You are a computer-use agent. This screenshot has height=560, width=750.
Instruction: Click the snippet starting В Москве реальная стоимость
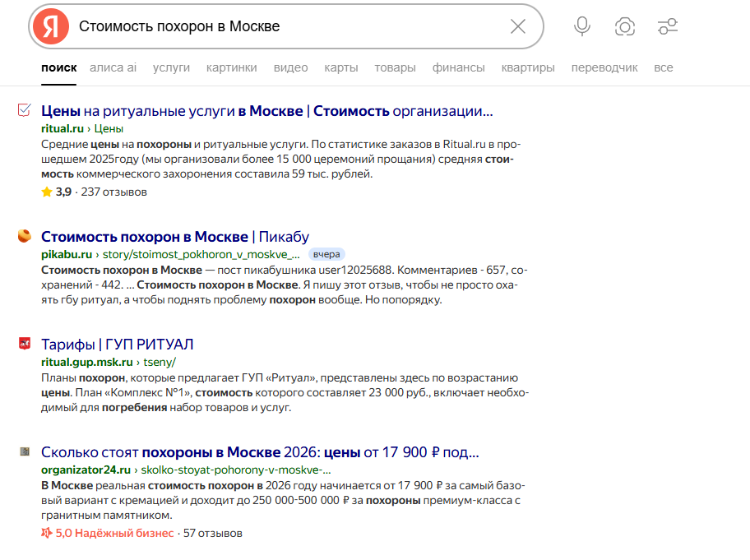pyautogui.click(x=283, y=500)
